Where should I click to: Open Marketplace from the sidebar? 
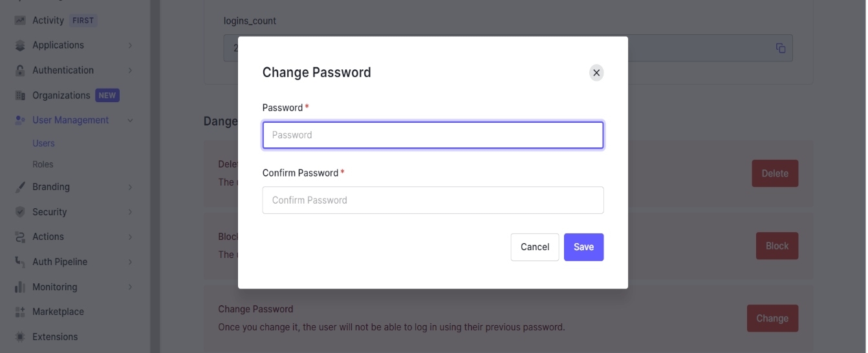(58, 312)
